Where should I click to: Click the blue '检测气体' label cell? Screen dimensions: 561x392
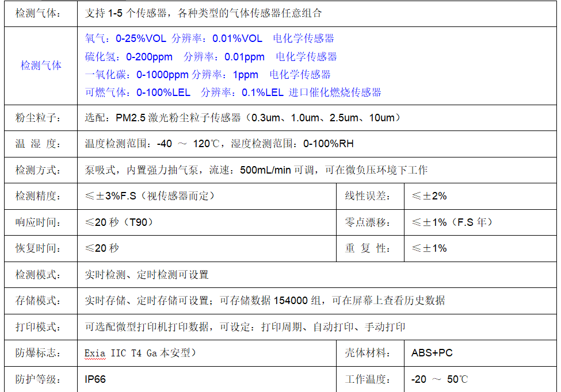coord(41,66)
